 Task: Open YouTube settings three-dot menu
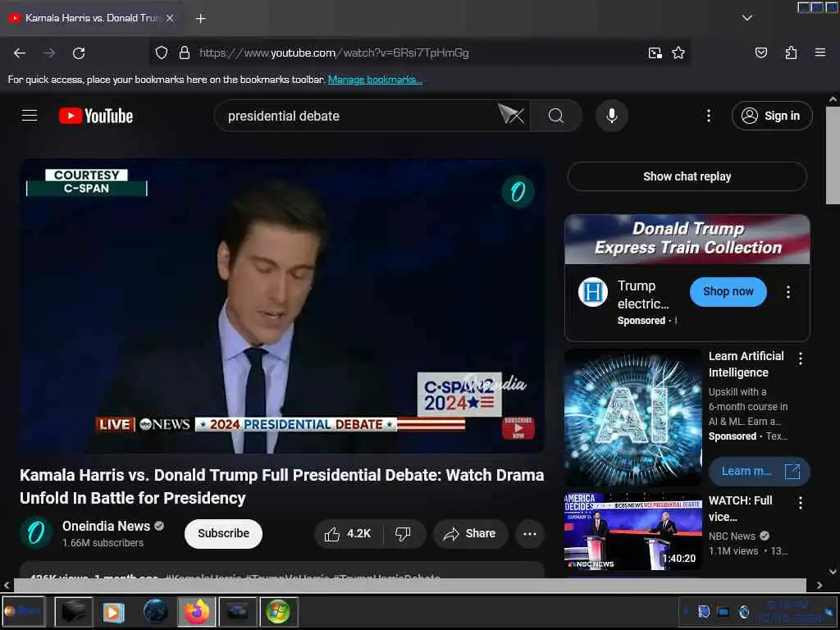click(x=708, y=116)
